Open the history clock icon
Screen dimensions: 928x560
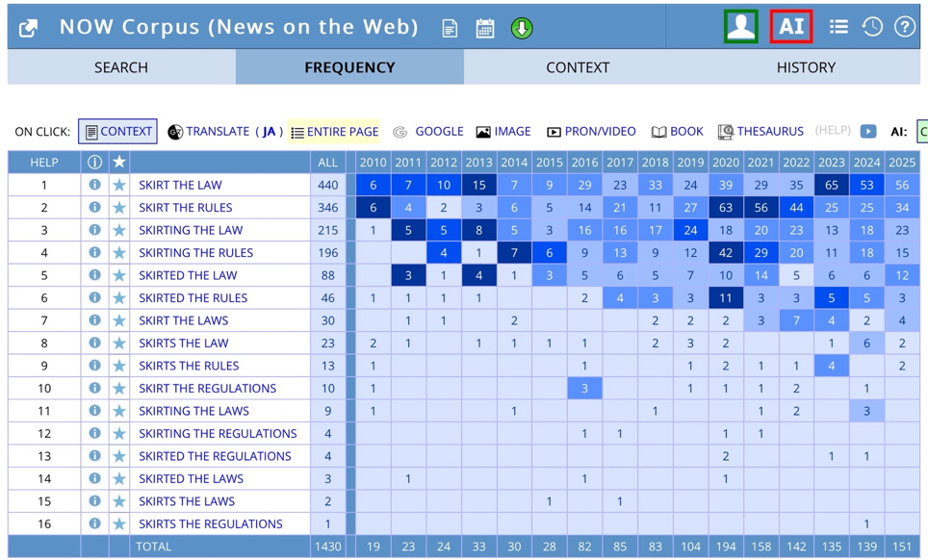(872, 27)
